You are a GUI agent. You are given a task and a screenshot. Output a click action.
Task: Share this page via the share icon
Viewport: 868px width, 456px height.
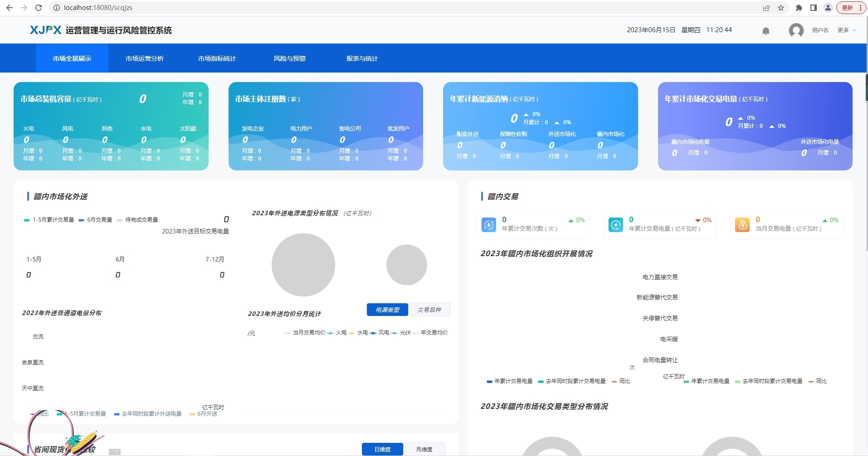[x=766, y=8]
